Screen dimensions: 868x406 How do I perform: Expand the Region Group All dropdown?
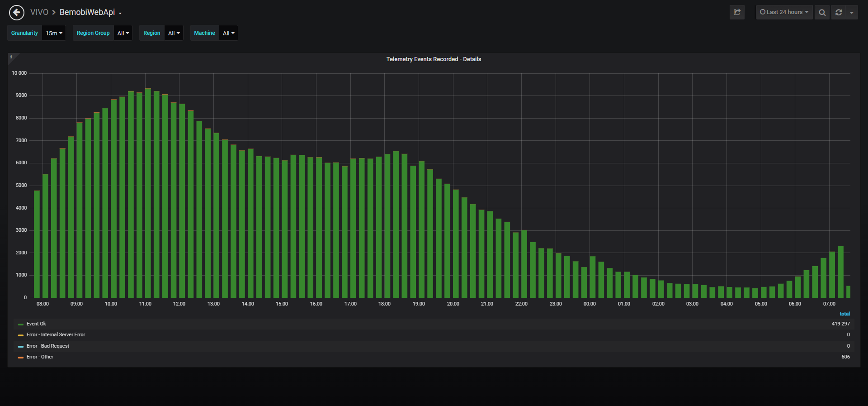point(123,33)
